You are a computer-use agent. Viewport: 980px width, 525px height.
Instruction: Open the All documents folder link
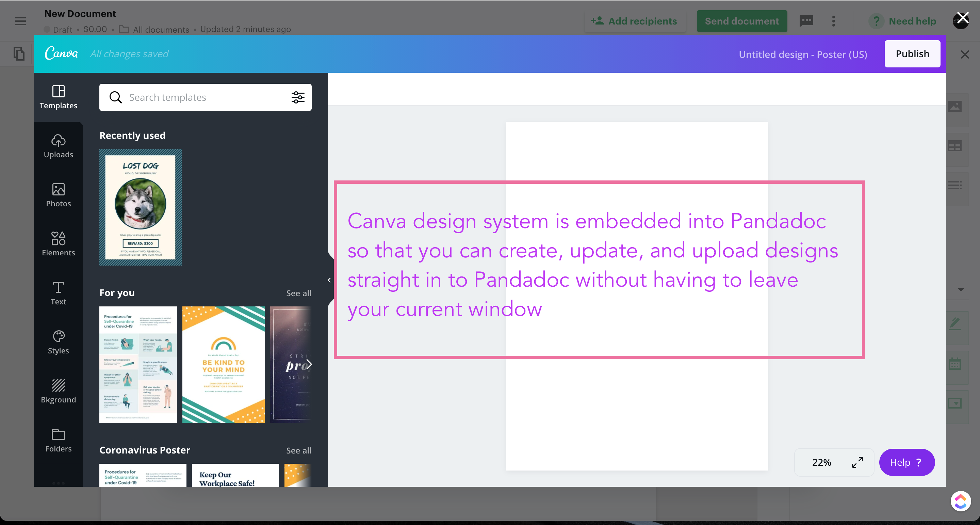(154, 29)
